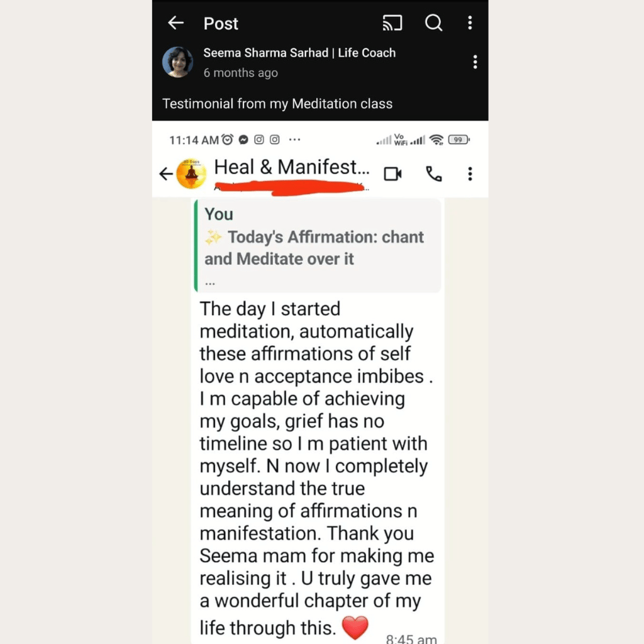Open the Heal & Manifest group avatar
The image size is (644, 644).
click(191, 174)
